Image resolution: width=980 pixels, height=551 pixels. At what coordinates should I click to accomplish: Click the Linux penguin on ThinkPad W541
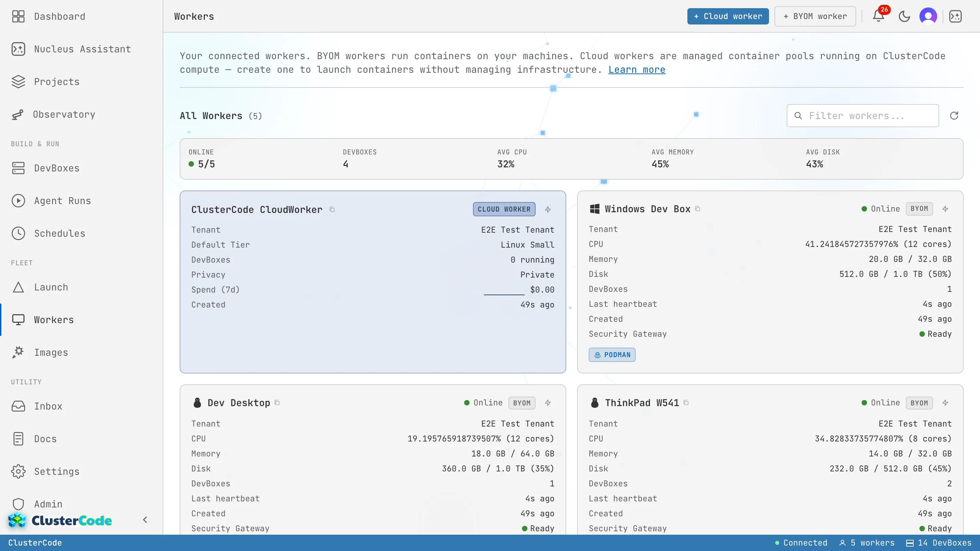(594, 403)
